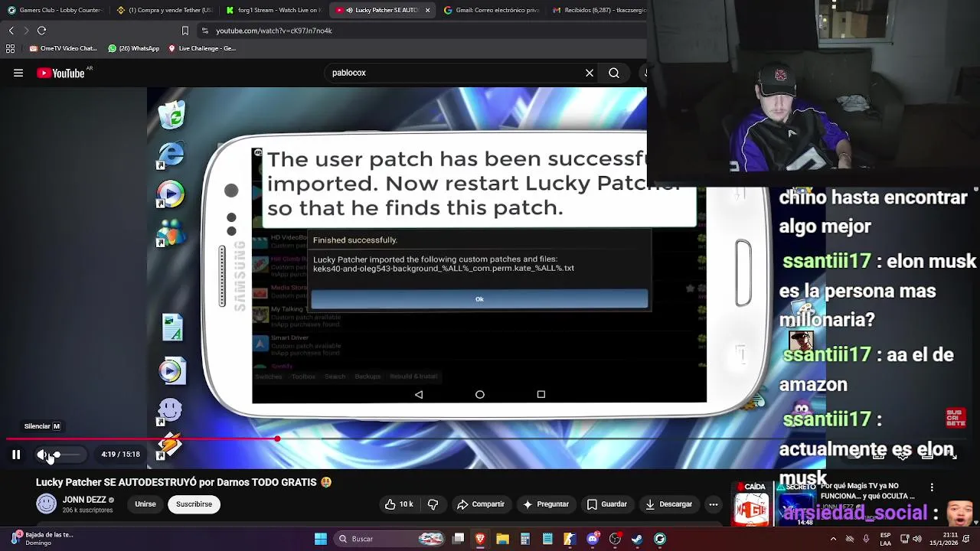Like the video with thumbs up
This screenshot has height=551, width=980.
(x=400, y=504)
